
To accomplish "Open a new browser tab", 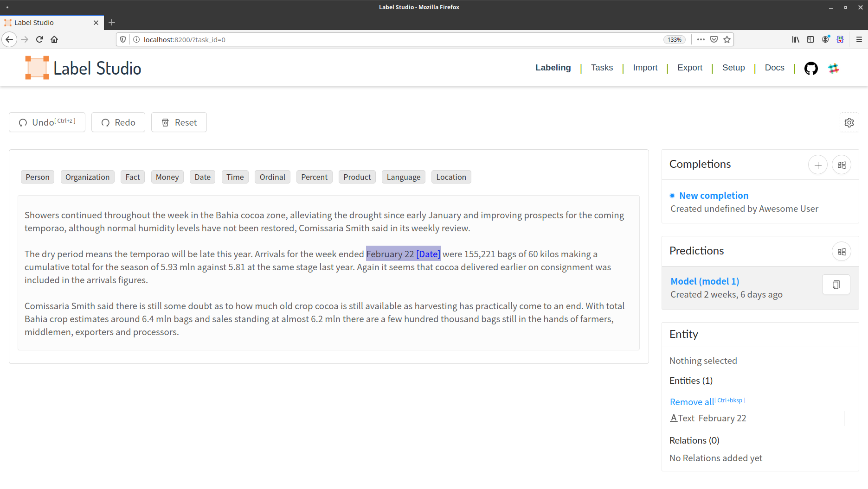I will click(112, 22).
